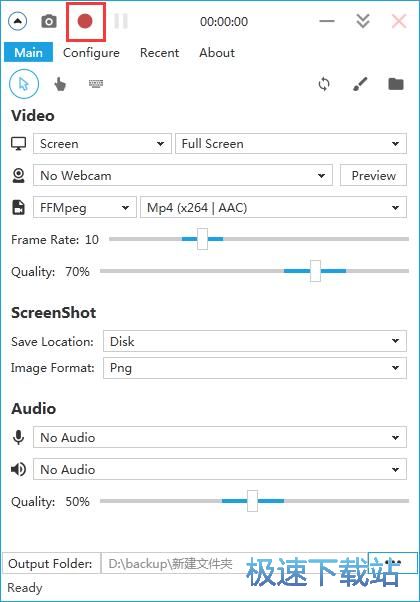The height and width of the screenshot is (602, 420).
Task: Click the pause recording button
Action: [x=121, y=22]
